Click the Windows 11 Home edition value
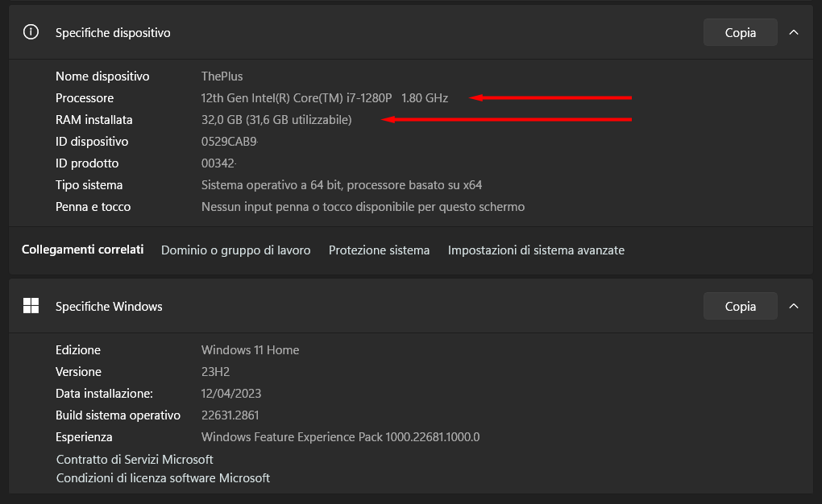Screen dimensions: 822x504 click(x=250, y=350)
